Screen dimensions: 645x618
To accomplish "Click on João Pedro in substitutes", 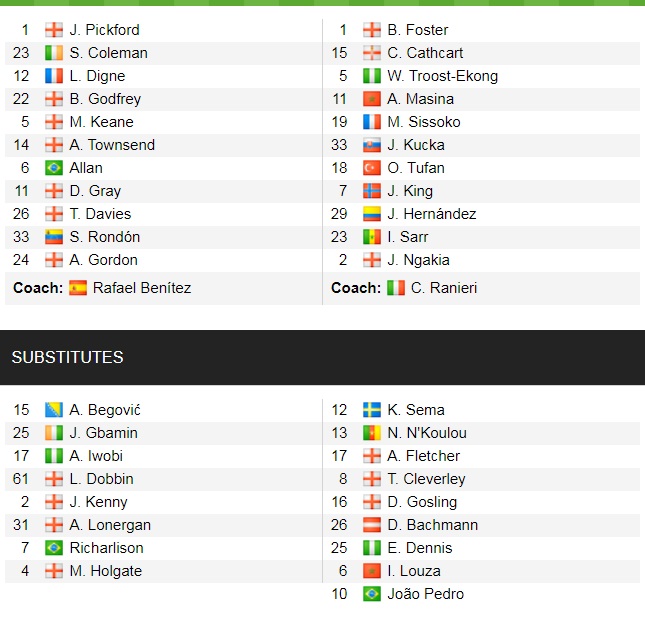I will (x=426, y=594).
